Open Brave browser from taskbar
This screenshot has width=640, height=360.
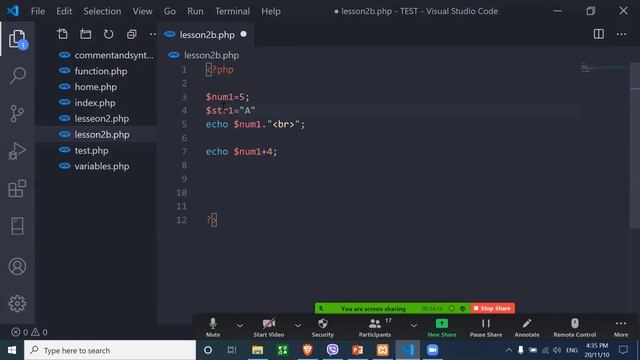coord(307,350)
